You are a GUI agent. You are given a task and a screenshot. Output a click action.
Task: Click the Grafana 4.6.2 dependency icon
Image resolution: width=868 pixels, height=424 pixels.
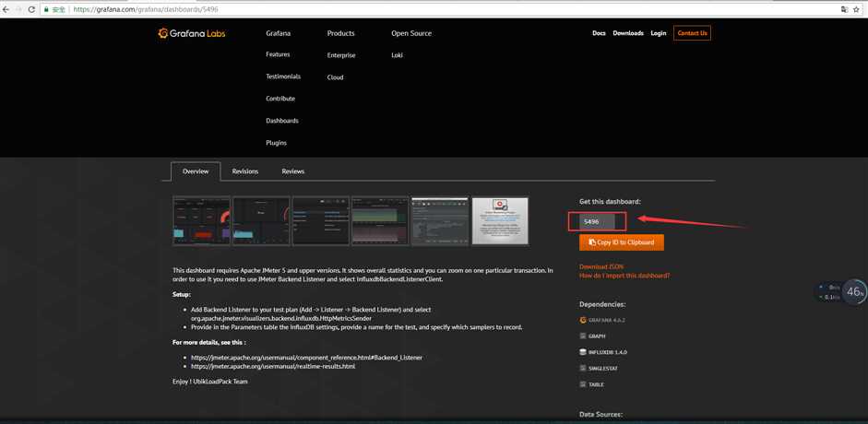[582, 320]
